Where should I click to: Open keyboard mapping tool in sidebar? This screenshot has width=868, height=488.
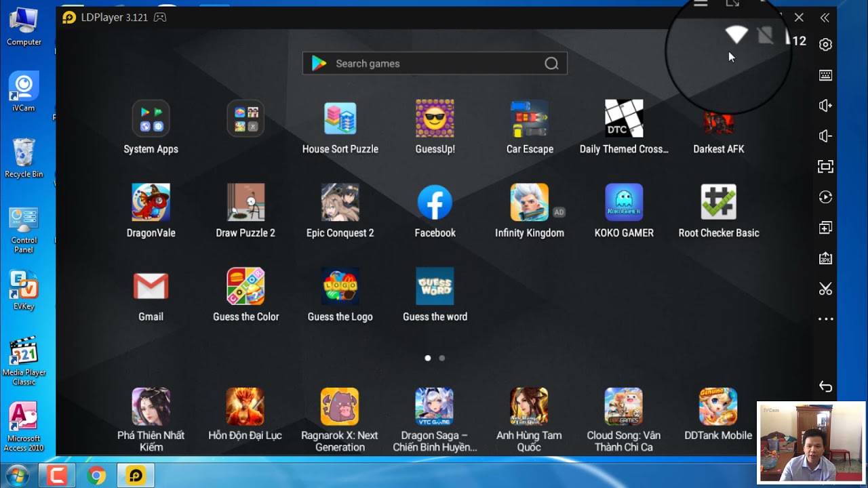[x=825, y=75]
